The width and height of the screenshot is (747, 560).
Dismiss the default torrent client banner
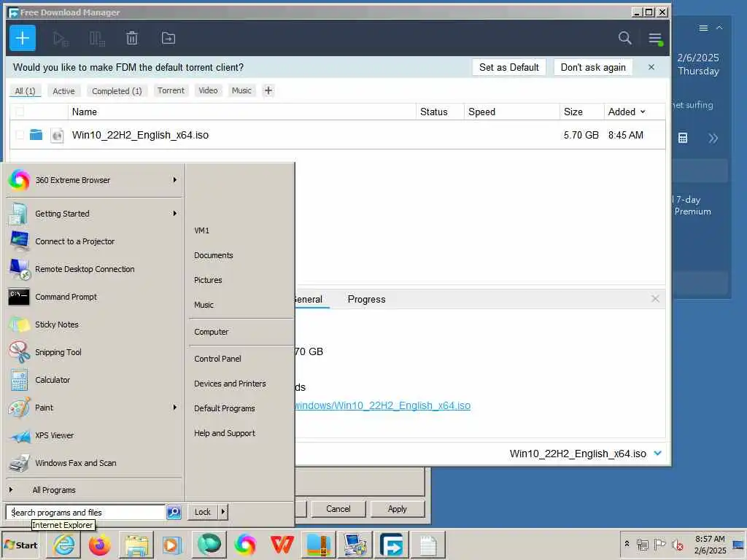(x=651, y=67)
